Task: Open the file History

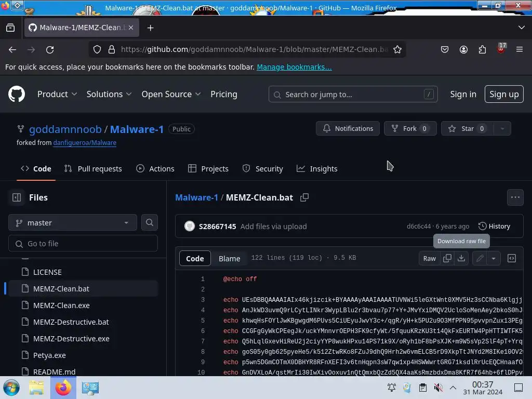Action: pyautogui.click(x=494, y=227)
